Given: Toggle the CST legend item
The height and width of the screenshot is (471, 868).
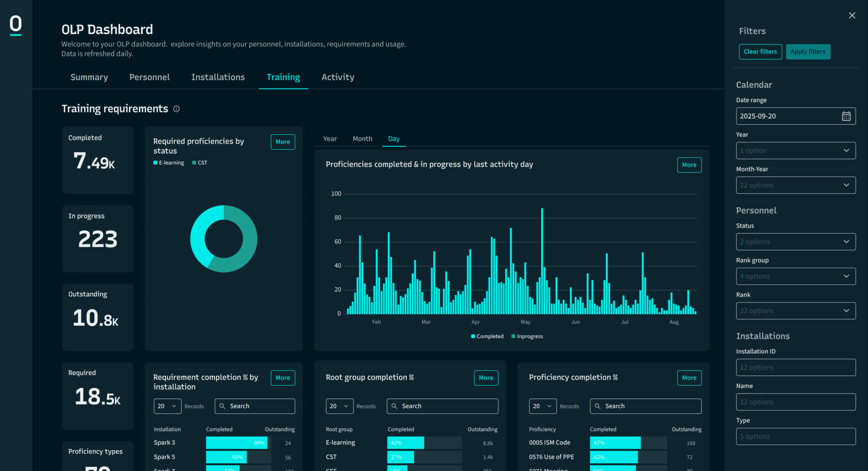Looking at the screenshot, I should (x=199, y=163).
